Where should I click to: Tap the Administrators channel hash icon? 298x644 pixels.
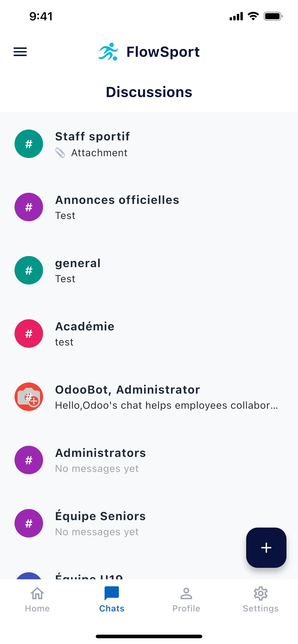(x=29, y=460)
